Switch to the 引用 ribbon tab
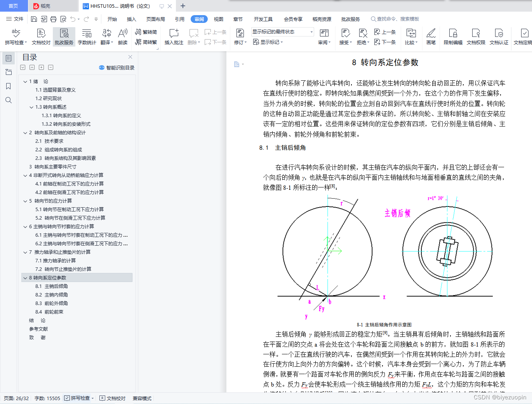Image resolution: width=532 pixels, height=404 pixels. click(x=180, y=19)
